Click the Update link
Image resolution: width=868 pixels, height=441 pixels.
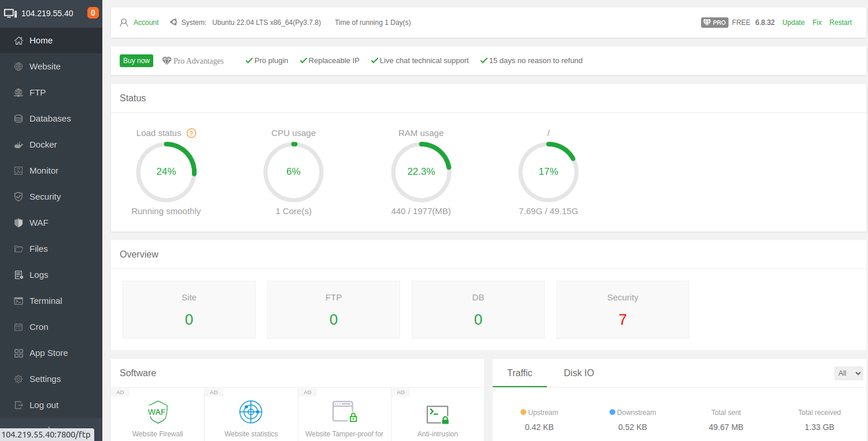tap(793, 23)
